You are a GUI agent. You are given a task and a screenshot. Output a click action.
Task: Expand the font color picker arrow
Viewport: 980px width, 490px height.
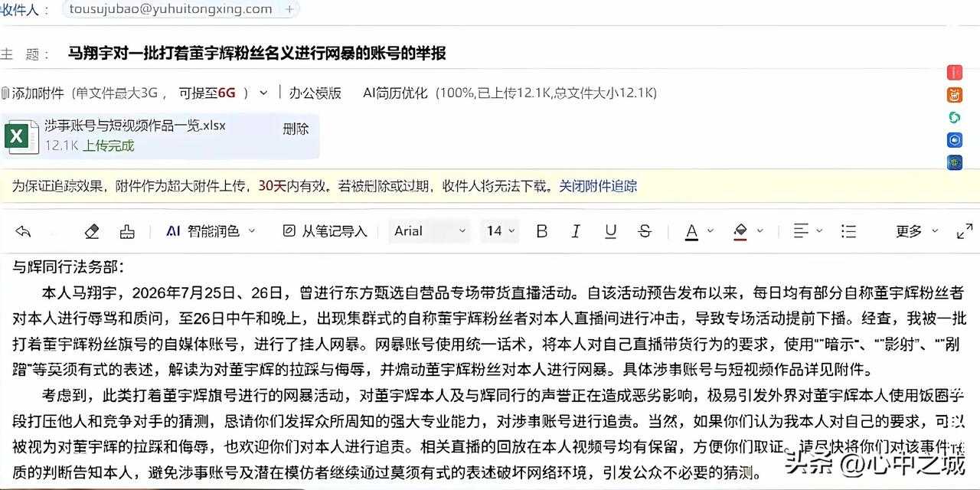point(710,231)
